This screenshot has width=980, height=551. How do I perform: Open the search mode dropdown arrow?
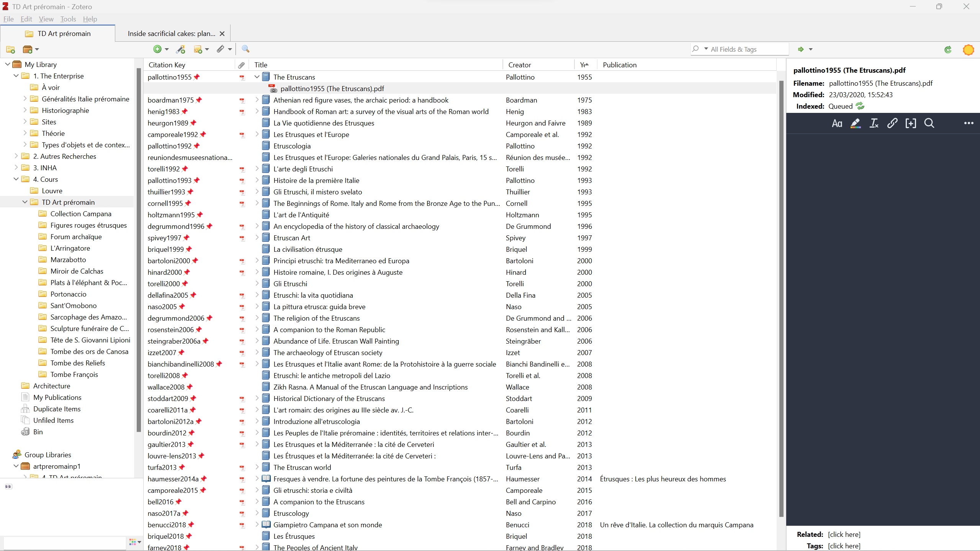(706, 49)
